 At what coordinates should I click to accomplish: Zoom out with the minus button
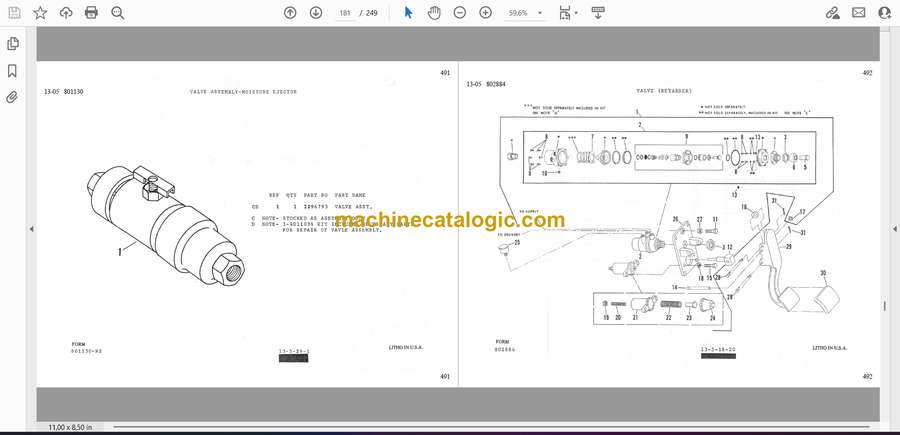pyautogui.click(x=460, y=13)
